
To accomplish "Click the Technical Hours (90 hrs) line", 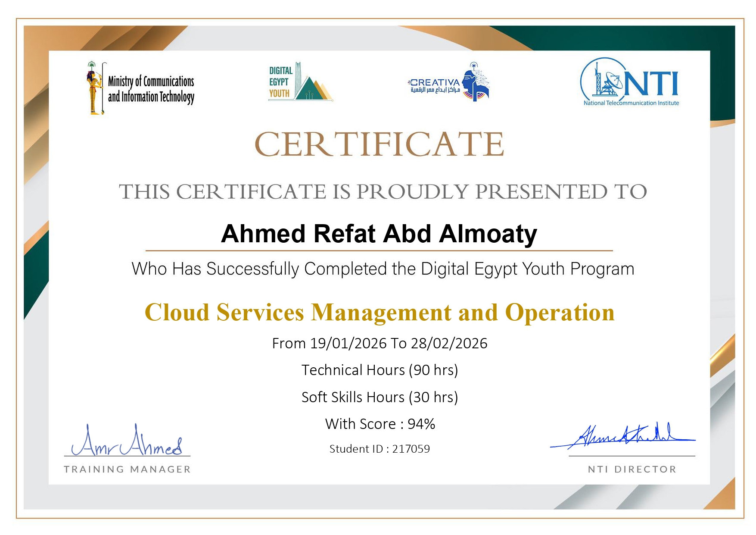I will coord(379,370).
